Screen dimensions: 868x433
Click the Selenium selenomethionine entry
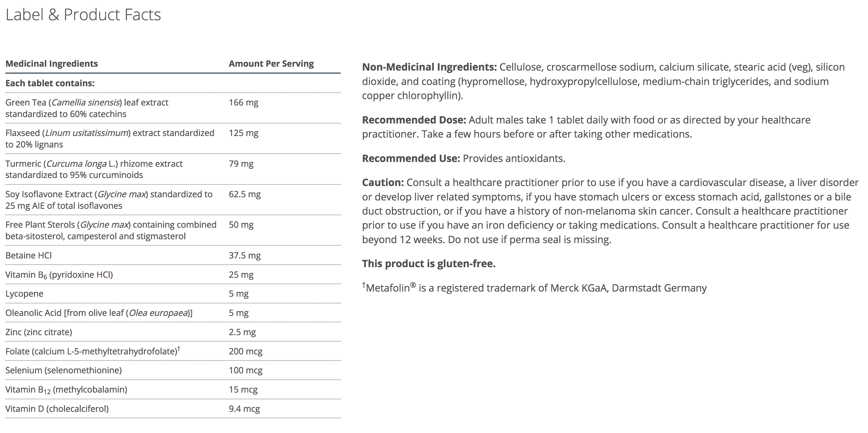63,370
